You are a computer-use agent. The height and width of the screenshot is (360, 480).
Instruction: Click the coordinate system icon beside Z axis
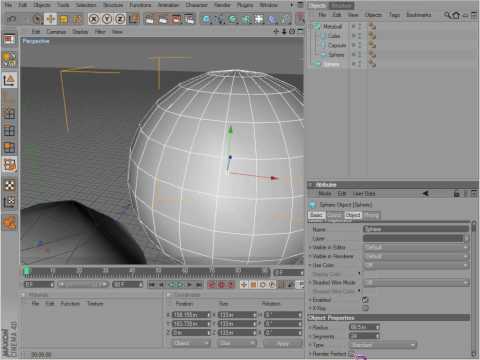click(x=134, y=19)
